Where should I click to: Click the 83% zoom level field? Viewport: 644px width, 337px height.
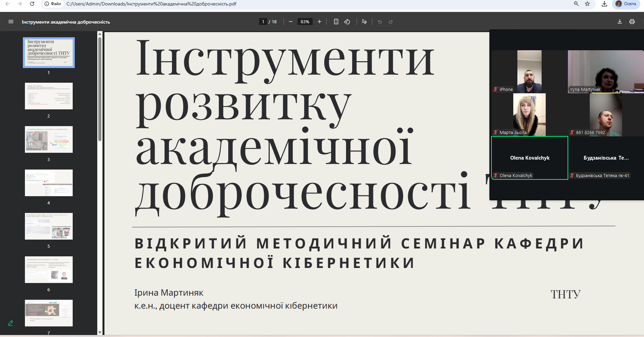point(305,22)
